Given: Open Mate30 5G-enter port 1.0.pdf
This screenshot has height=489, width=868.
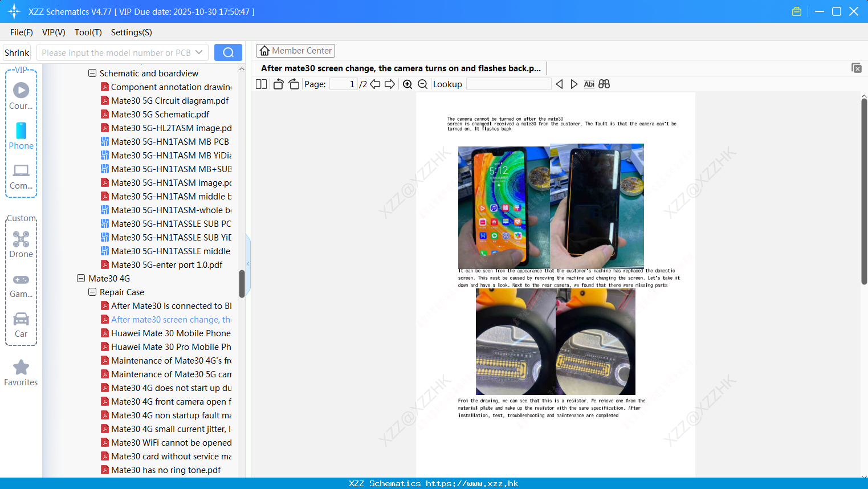Looking at the screenshot, I should tap(162, 264).
